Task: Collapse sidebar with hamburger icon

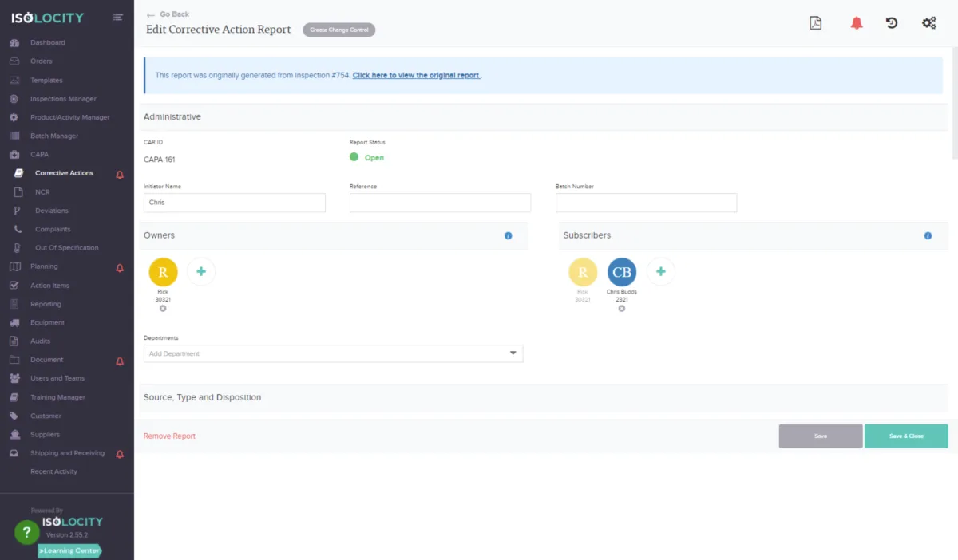Action: tap(118, 17)
